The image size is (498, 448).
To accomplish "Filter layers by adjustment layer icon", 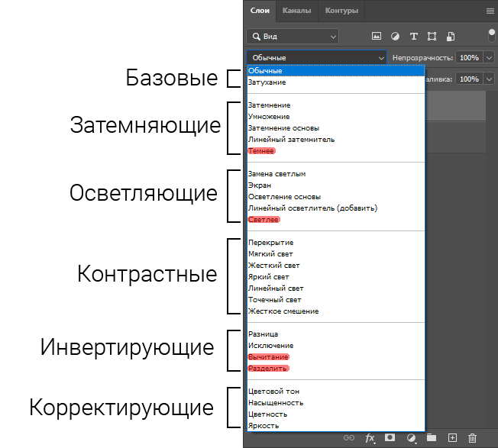I will (x=395, y=36).
